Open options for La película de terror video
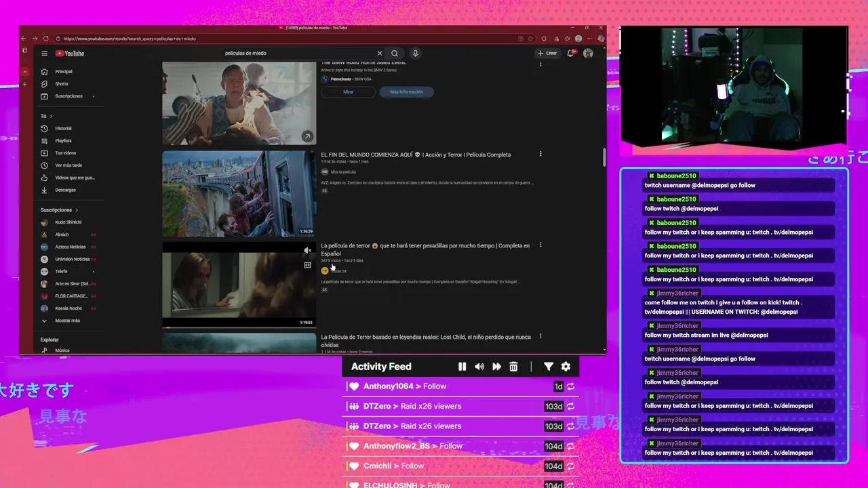 (540, 245)
